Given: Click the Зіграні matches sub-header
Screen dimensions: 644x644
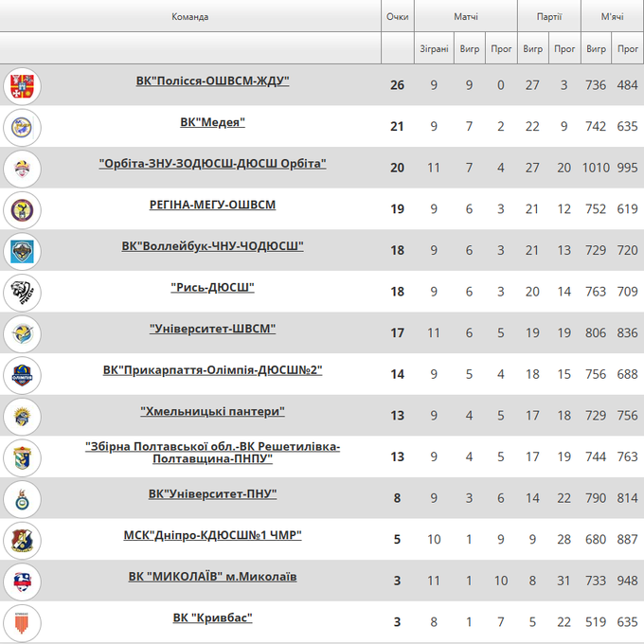Looking at the screenshot, I should tap(434, 48).
